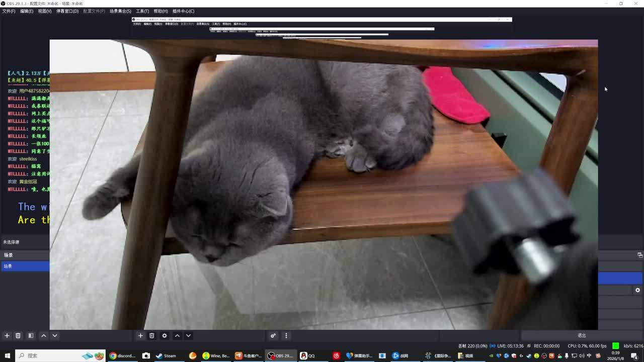
Task: Click the 退出 button
Action: 582,335
